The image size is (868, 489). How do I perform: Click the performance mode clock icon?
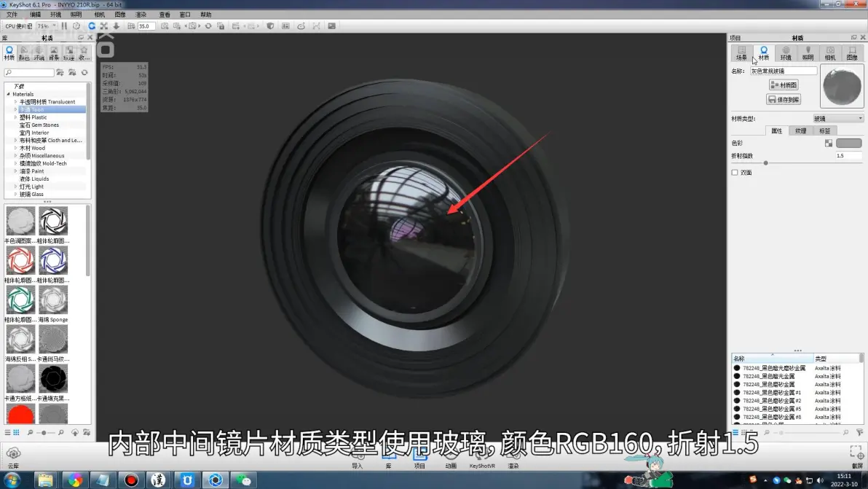click(76, 26)
